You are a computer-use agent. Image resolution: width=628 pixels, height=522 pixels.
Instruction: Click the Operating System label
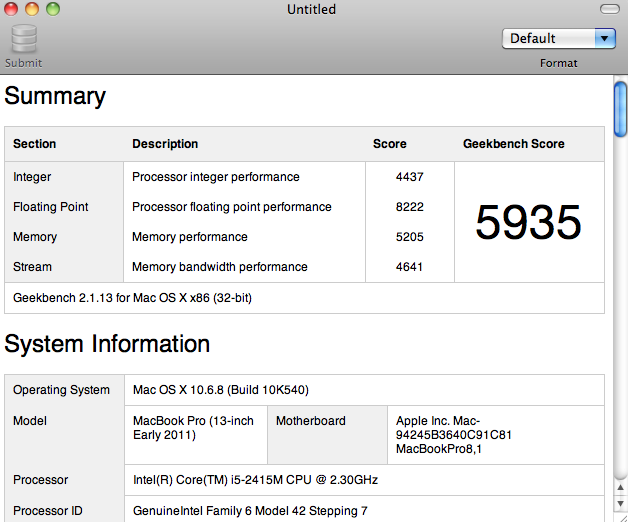point(61,390)
